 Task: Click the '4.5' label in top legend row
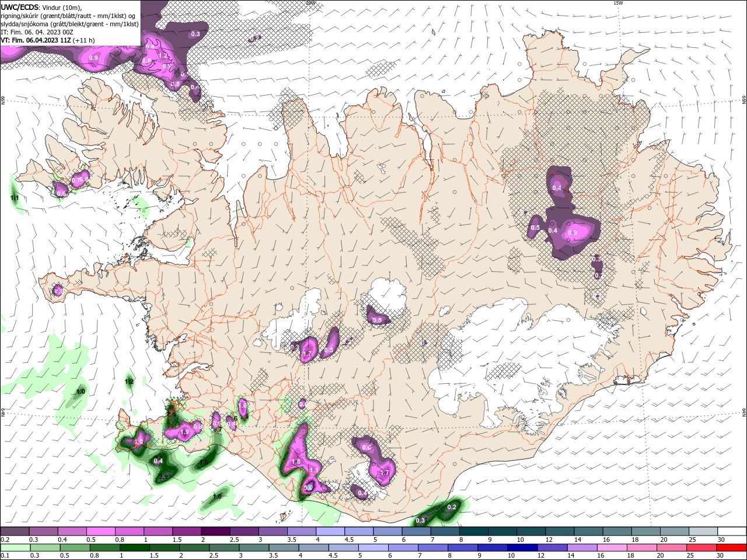click(349, 540)
